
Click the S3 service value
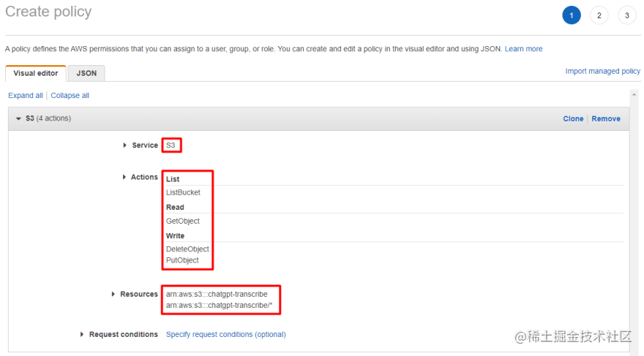(171, 145)
